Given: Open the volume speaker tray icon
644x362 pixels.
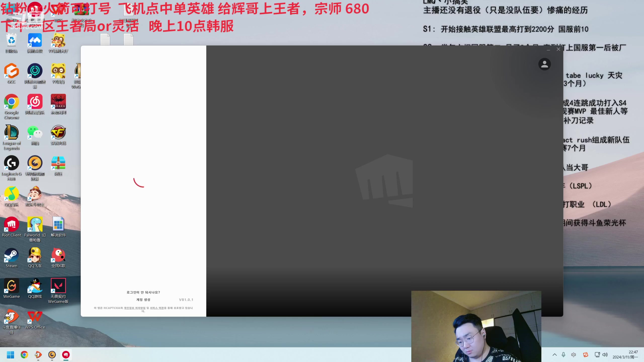Looking at the screenshot, I should [x=605, y=355].
